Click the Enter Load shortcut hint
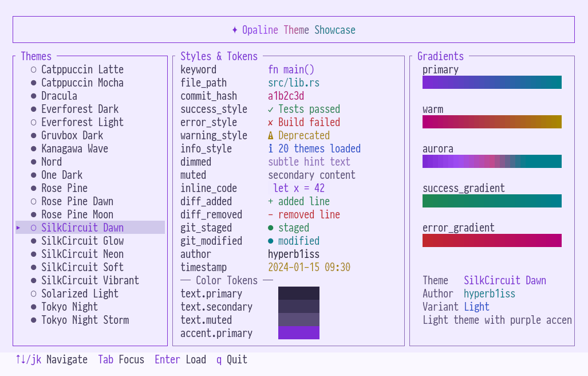The image size is (588, 376). click(x=180, y=359)
